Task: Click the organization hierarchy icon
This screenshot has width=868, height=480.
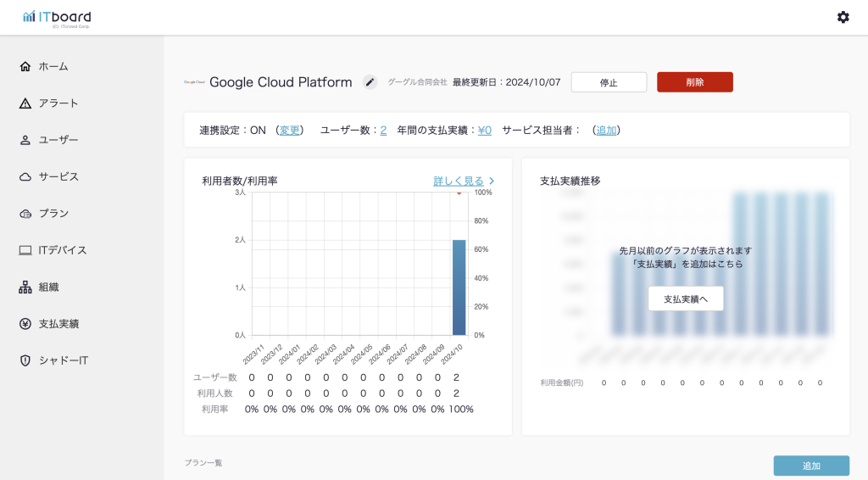Action: click(25, 287)
